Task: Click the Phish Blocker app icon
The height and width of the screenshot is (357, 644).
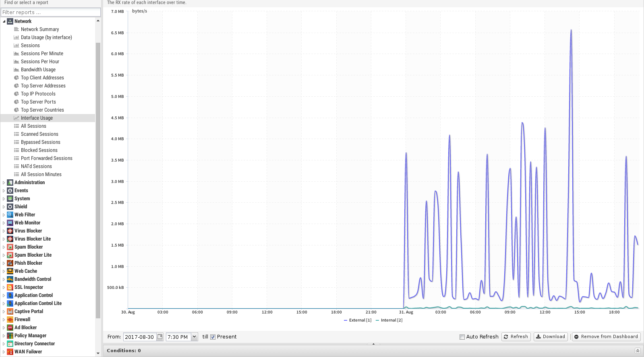Action: pos(10,263)
